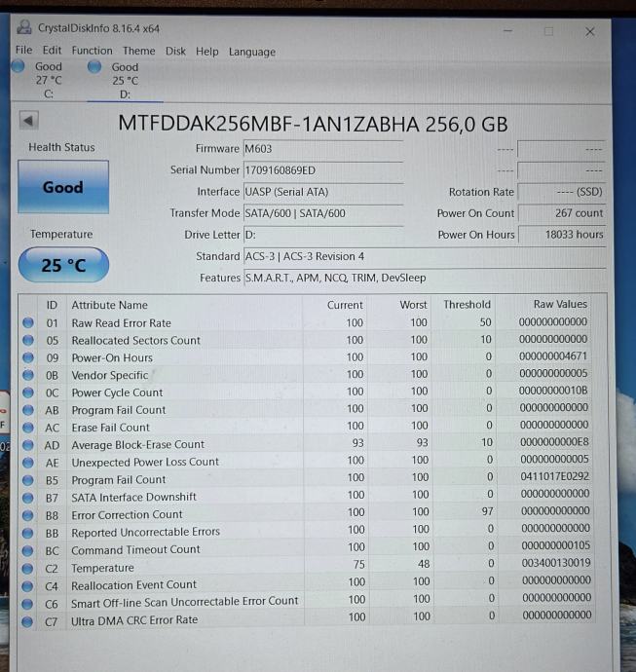The width and height of the screenshot is (636, 672).
Task: Click the status dot for Reallocated Sectors Count
Action: tap(28, 340)
